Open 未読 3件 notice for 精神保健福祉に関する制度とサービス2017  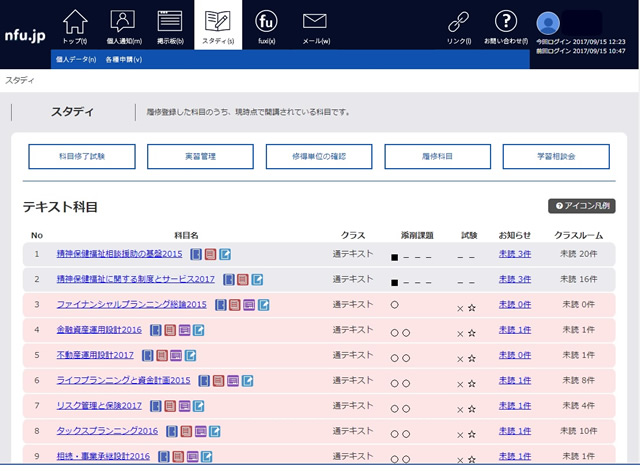coord(515,279)
